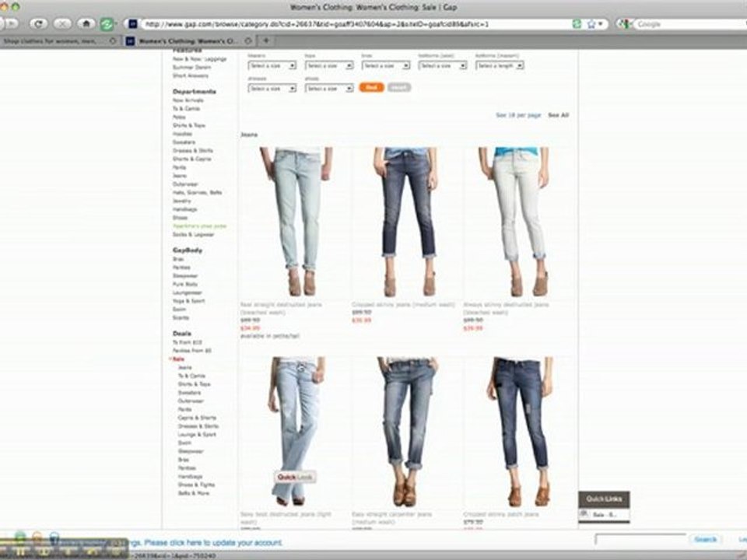Pause playback in the bottom-left overlay
The height and width of the screenshot is (560, 747).
pyautogui.click(x=20, y=552)
